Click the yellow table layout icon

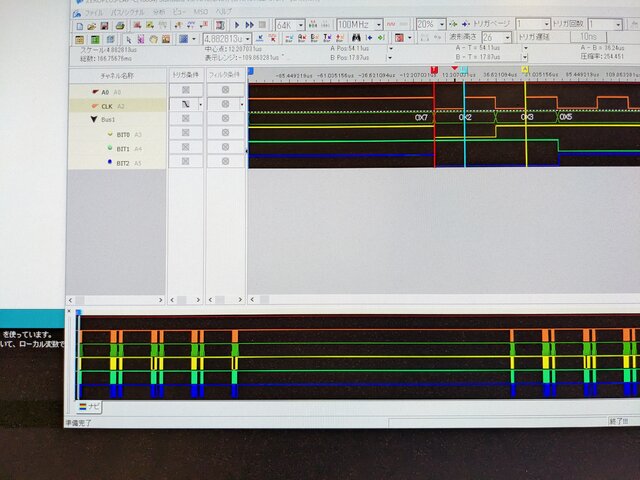click(x=80, y=40)
